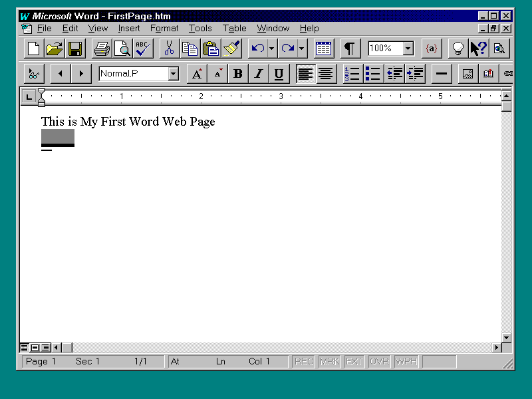Click the Insert Picture icon

tap(467, 74)
